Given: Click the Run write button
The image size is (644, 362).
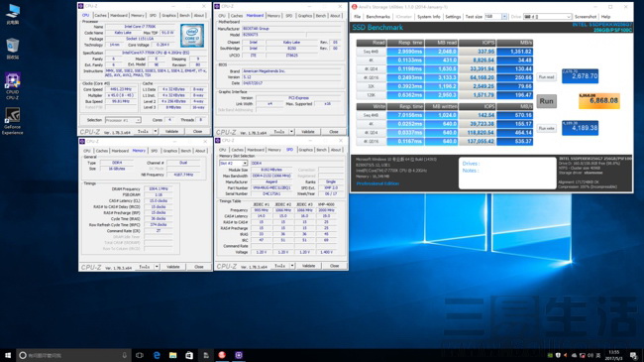Looking at the screenshot, I should 546,128.
